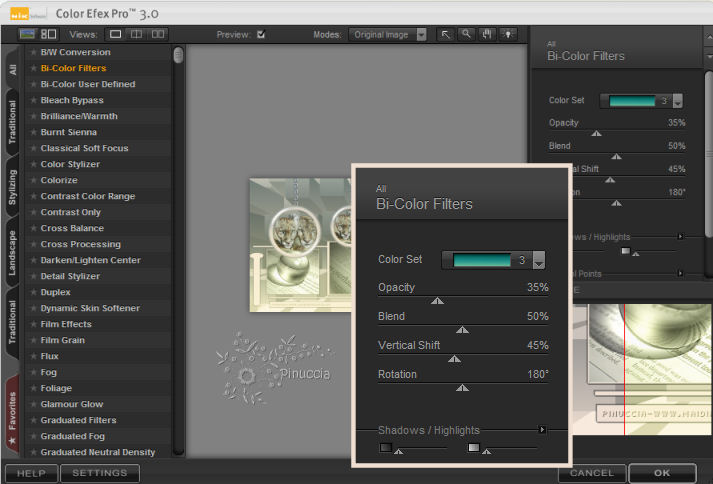Select the split preview view icon

[x=136, y=34]
